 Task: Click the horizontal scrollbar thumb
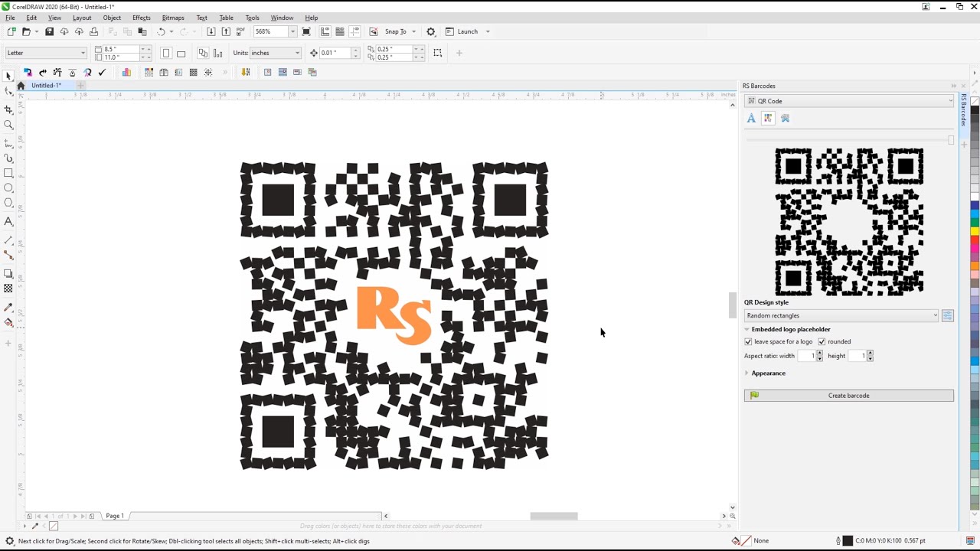(x=554, y=516)
